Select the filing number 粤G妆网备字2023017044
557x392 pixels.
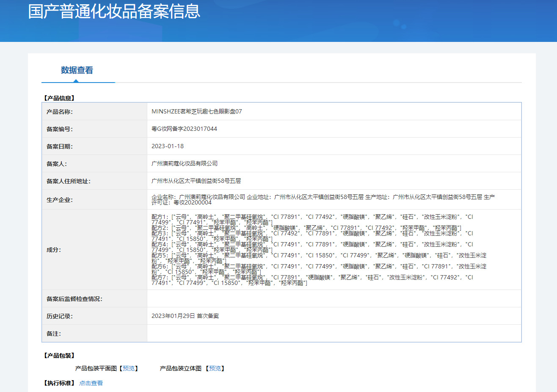(x=184, y=129)
